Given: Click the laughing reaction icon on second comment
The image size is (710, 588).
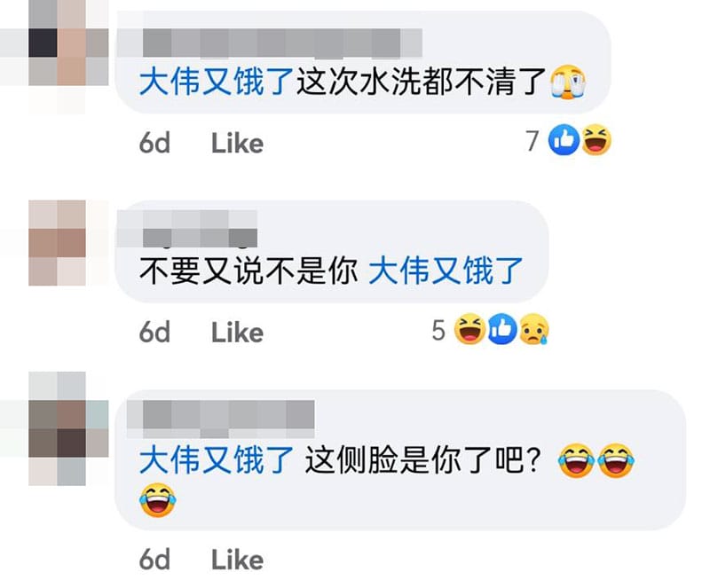Looking at the screenshot, I should 469,329.
